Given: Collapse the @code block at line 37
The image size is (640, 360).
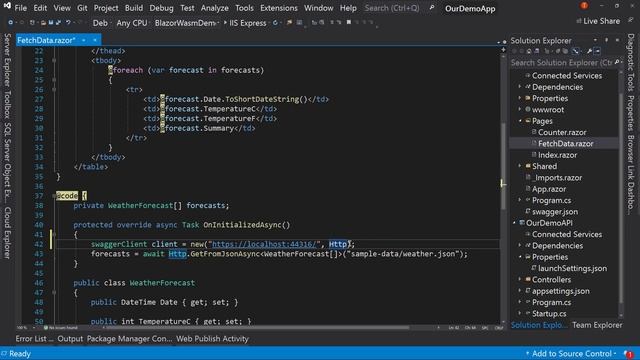Looking at the screenshot, I should click(x=54, y=196).
